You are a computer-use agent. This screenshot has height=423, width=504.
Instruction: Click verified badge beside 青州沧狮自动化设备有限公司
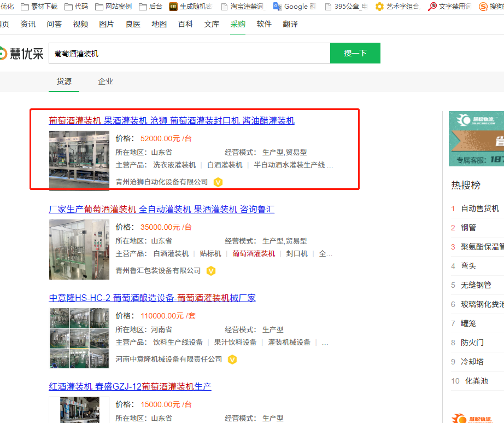218,182
